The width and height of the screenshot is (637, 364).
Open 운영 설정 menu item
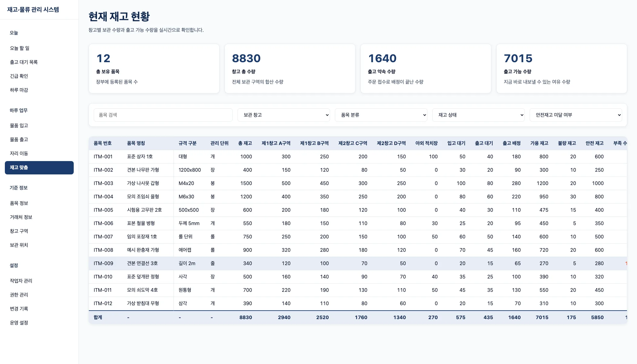[x=39, y=323]
